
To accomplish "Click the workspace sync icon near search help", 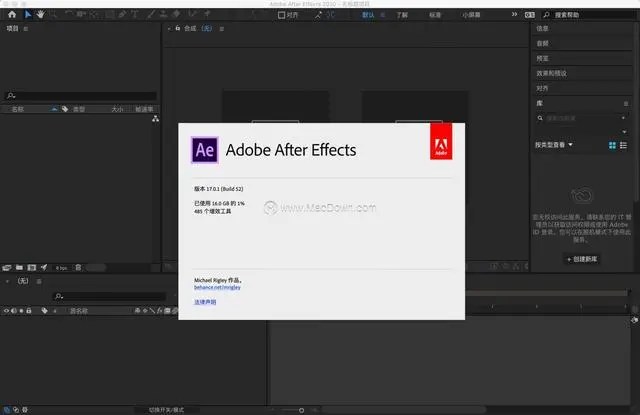I will pyautogui.click(x=529, y=15).
